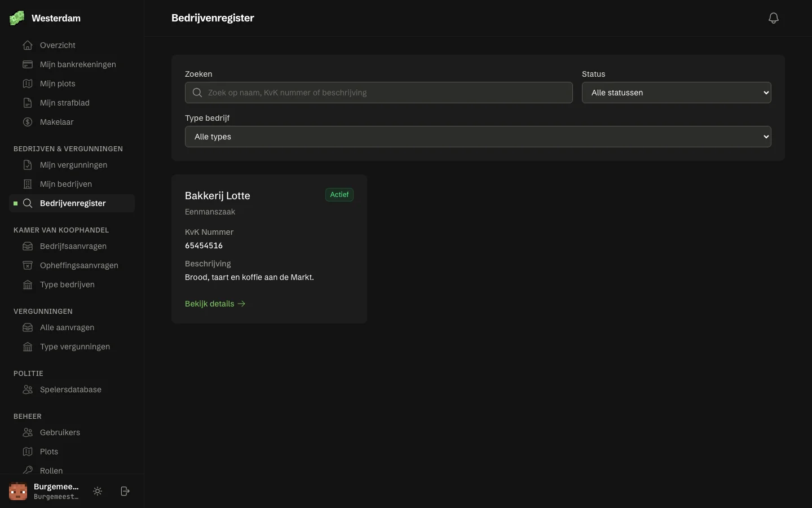Click the Mijn strafblad document icon
Screen dimensions: 812x508
pyautogui.click(x=28, y=103)
